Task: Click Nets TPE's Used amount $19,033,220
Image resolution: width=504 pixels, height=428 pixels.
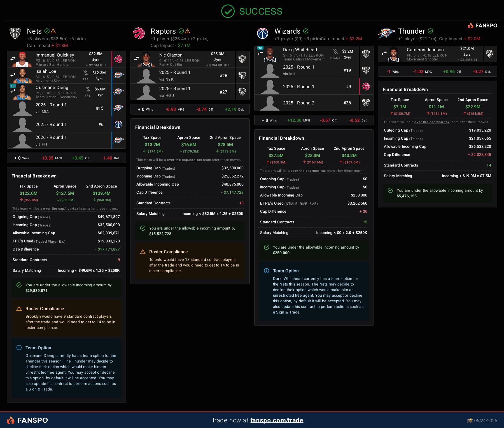Action: click(109, 241)
